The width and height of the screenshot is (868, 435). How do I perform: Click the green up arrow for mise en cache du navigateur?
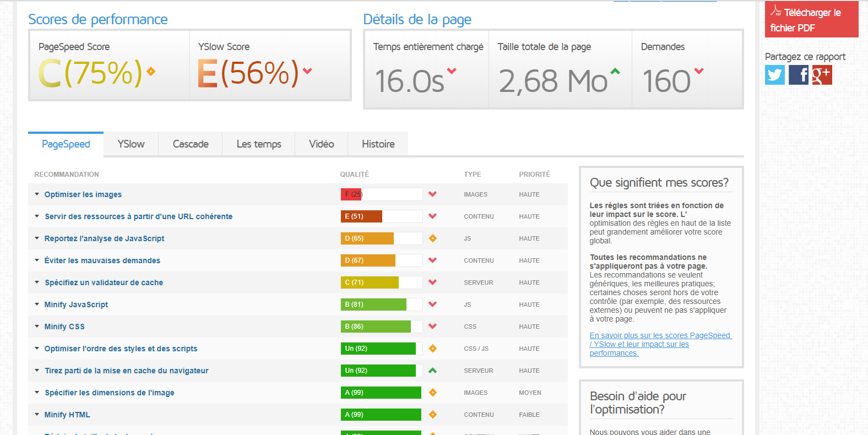(x=432, y=371)
